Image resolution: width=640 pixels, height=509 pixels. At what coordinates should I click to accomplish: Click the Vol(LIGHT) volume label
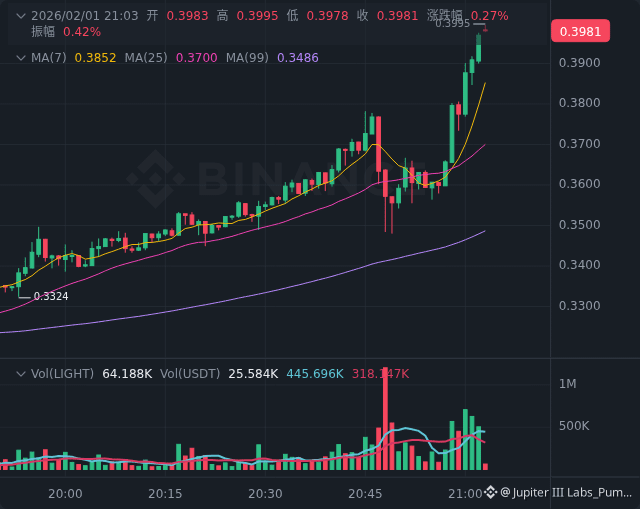tap(62, 373)
